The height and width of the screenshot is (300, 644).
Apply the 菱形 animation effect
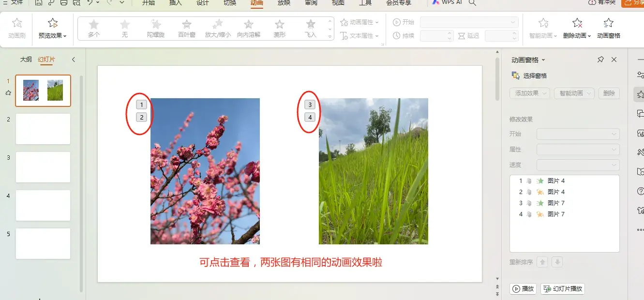[279, 27]
